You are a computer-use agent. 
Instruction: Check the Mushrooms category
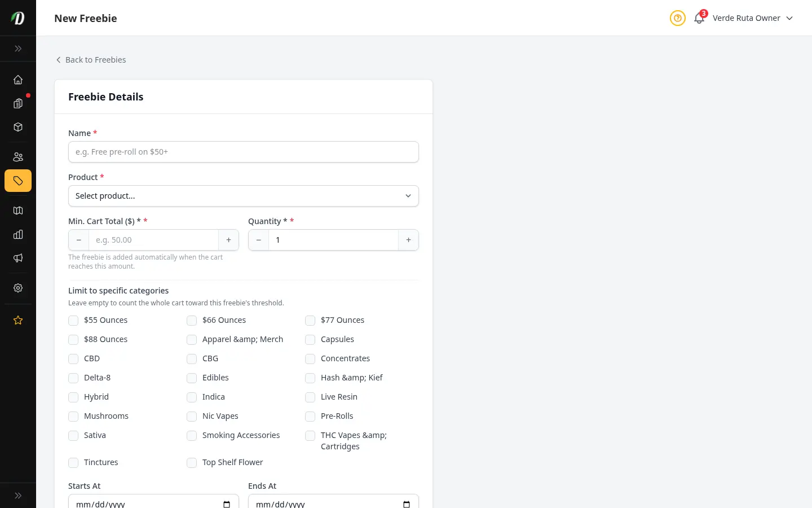tap(73, 417)
